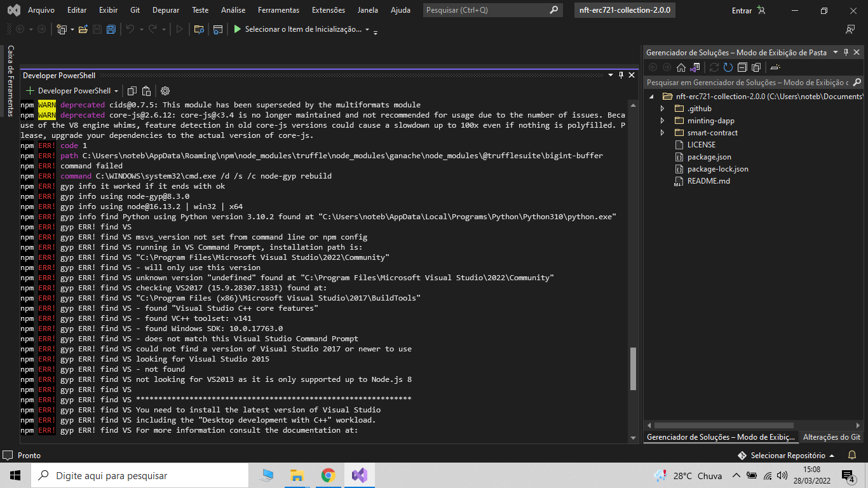The image size is (868, 488).
Task: Collapse All items in Solution Explorer
Action: (x=742, y=67)
